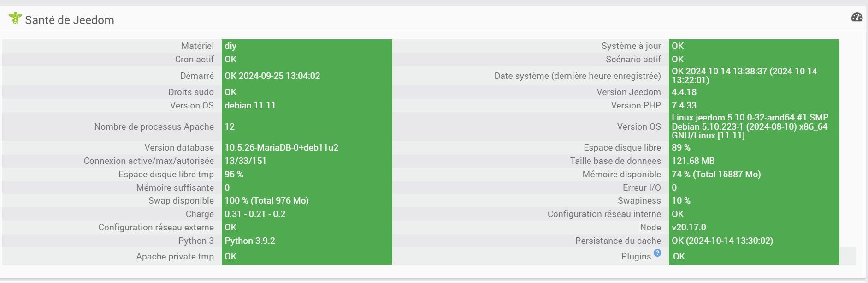Select the Charge load average values
The width and height of the screenshot is (868, 283).
click(255, 214)
